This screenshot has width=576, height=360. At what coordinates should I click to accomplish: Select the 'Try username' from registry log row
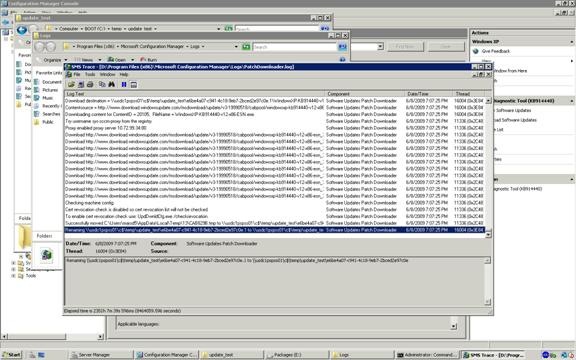pyautogui.click(x=275, y=121)
